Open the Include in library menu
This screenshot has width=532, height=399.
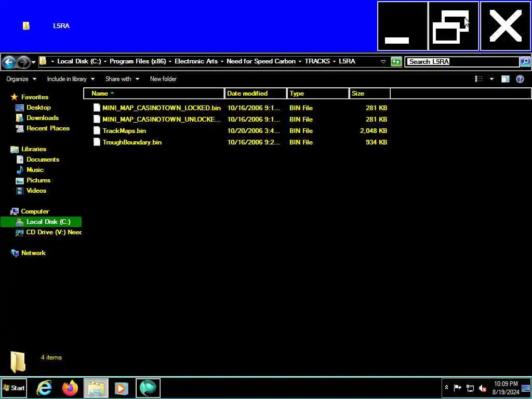(x=71, y=79)
